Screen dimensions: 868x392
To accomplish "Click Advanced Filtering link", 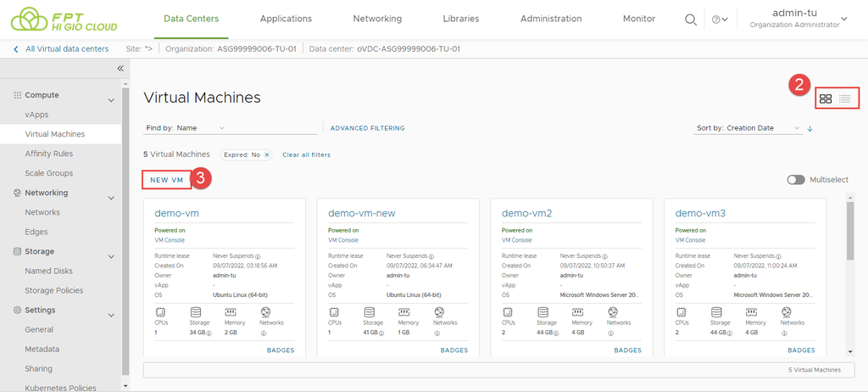I will click(367, 128).
